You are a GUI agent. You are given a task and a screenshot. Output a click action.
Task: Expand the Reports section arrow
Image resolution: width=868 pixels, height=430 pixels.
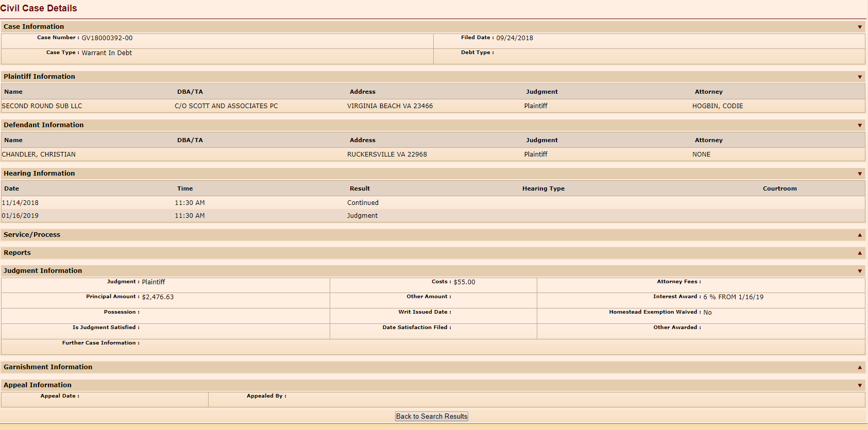(x=860, y=253)
